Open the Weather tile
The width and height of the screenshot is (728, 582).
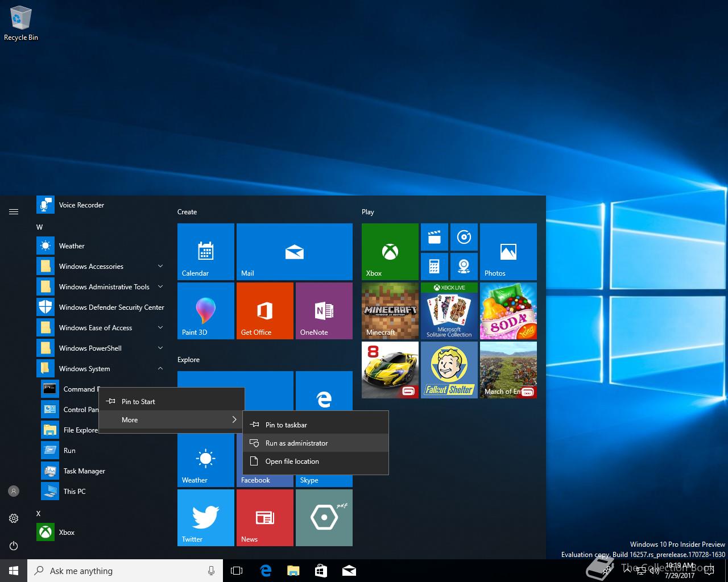click(206, 460)
